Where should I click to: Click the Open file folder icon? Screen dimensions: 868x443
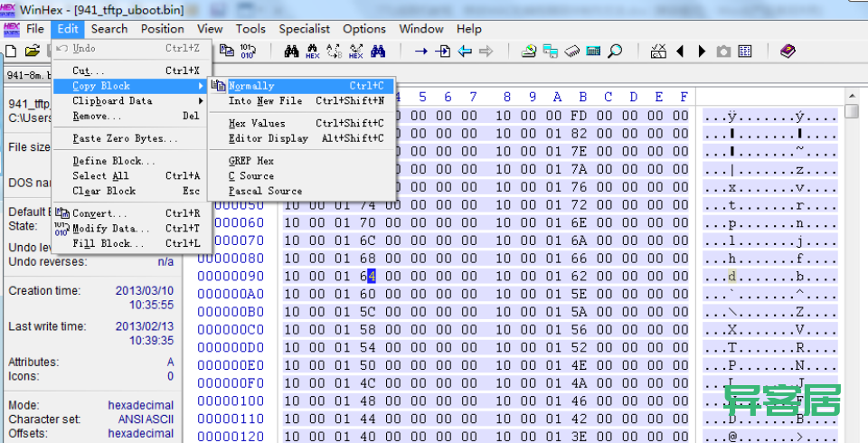pos(33,52)
